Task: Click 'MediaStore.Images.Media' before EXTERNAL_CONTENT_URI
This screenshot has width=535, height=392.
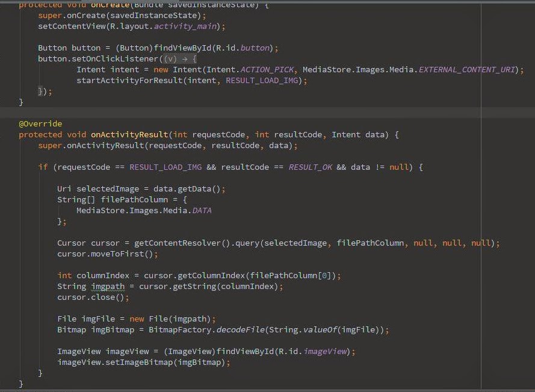Action: pyautogui.click(x=358, y=70)
